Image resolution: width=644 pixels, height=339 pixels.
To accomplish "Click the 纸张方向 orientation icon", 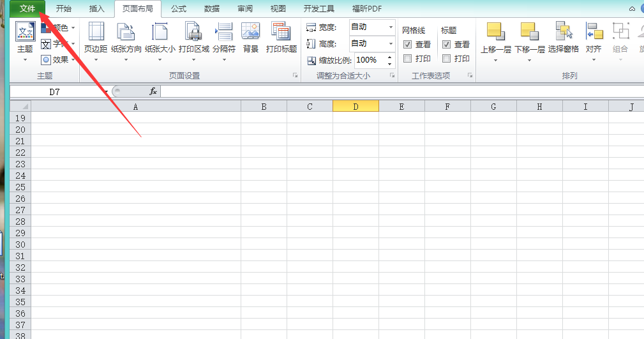I will 126,32.
